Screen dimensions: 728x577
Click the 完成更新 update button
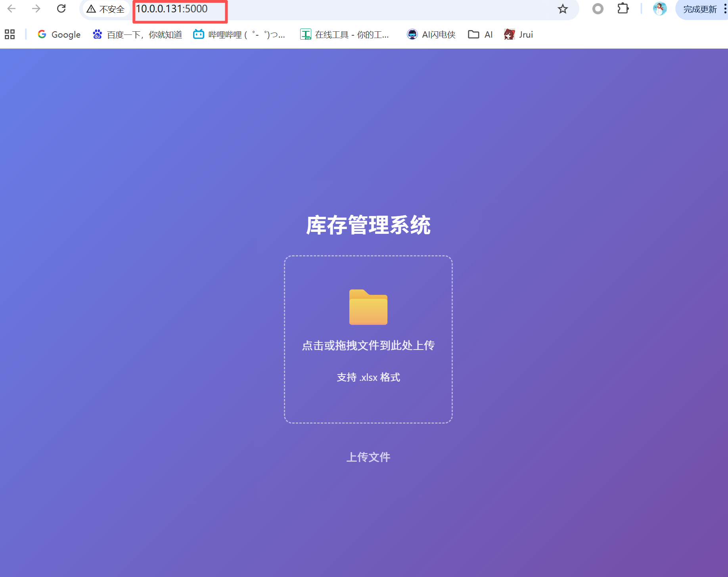(x=700, y=9)
